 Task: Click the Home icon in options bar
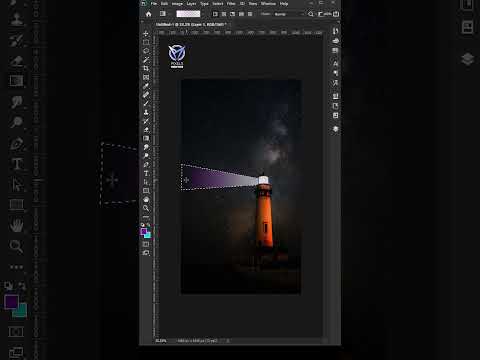149,14
